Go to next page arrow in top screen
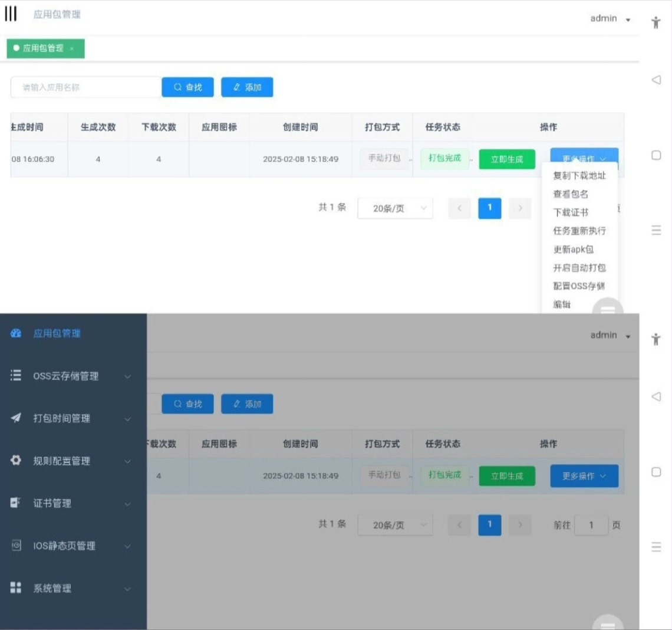 tap(520, 208)
